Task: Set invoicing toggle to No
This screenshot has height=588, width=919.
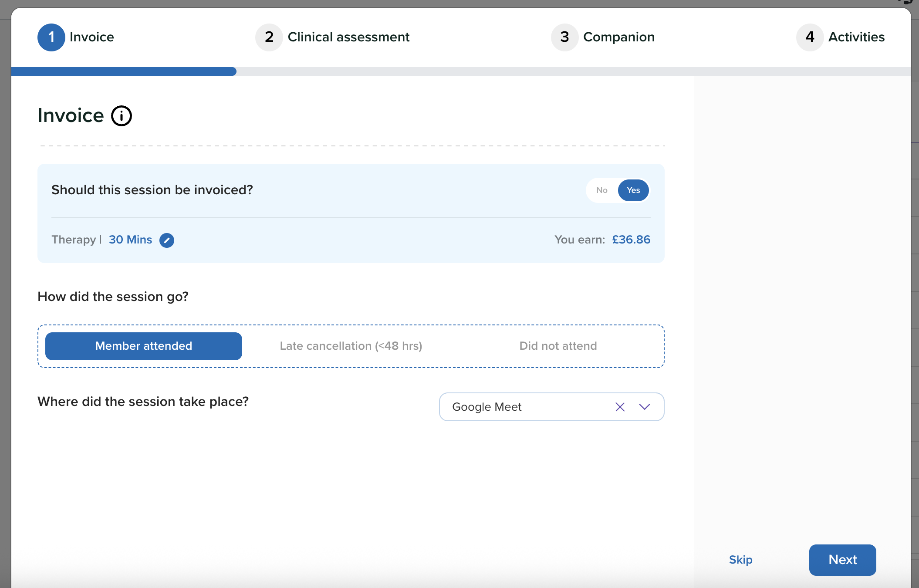Action: click(601, 190)
